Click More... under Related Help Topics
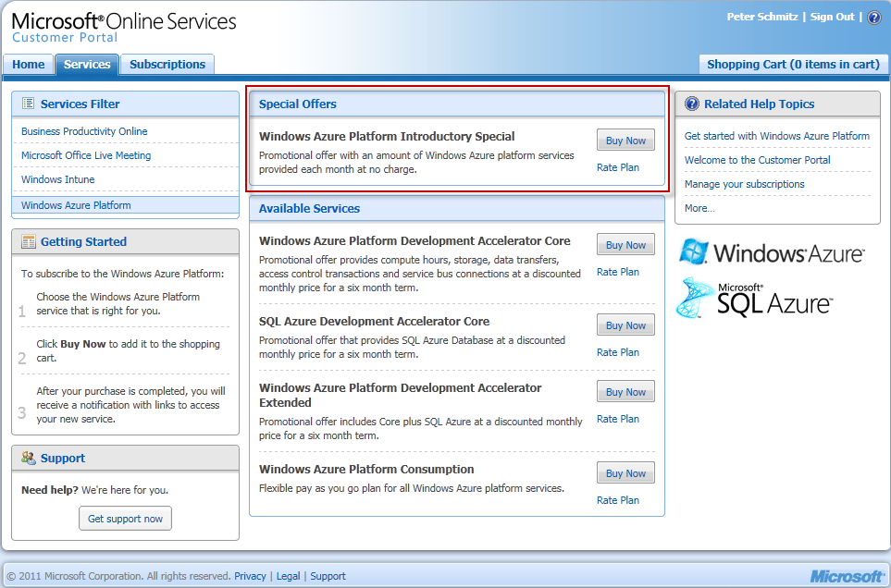Image resolution: width=891 pixels, height=588 pixels. tap(699, 208)
